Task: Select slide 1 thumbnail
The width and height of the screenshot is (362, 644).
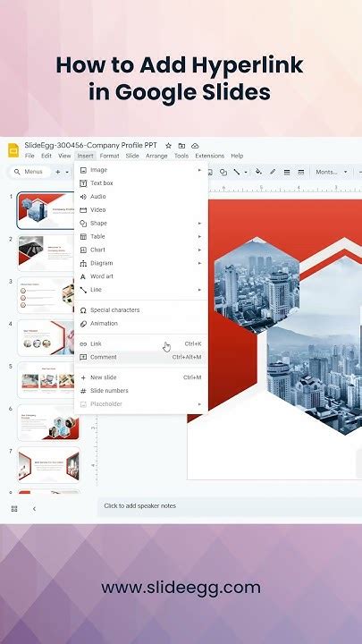Action: tap(46, 210)
